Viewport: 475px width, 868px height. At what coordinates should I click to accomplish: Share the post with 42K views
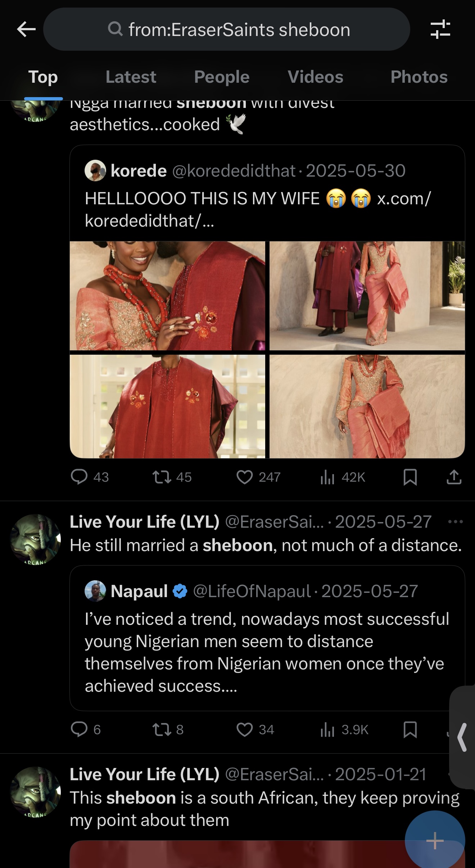click(x=454, y=477)
